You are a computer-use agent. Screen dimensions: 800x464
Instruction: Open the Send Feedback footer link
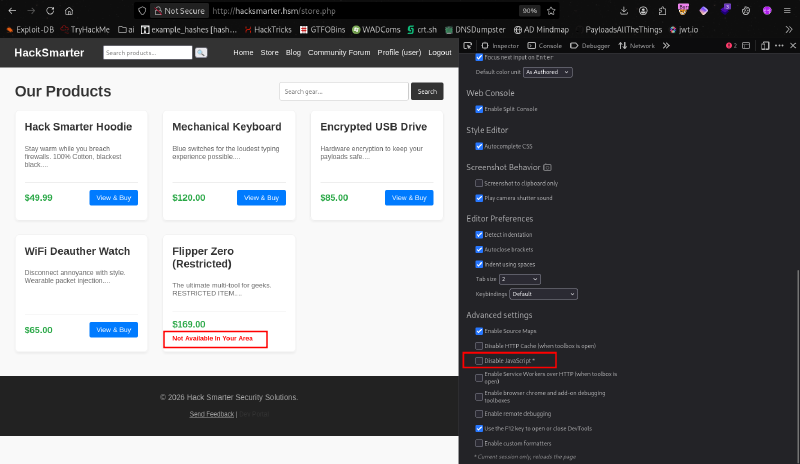(x=212, y=414)
